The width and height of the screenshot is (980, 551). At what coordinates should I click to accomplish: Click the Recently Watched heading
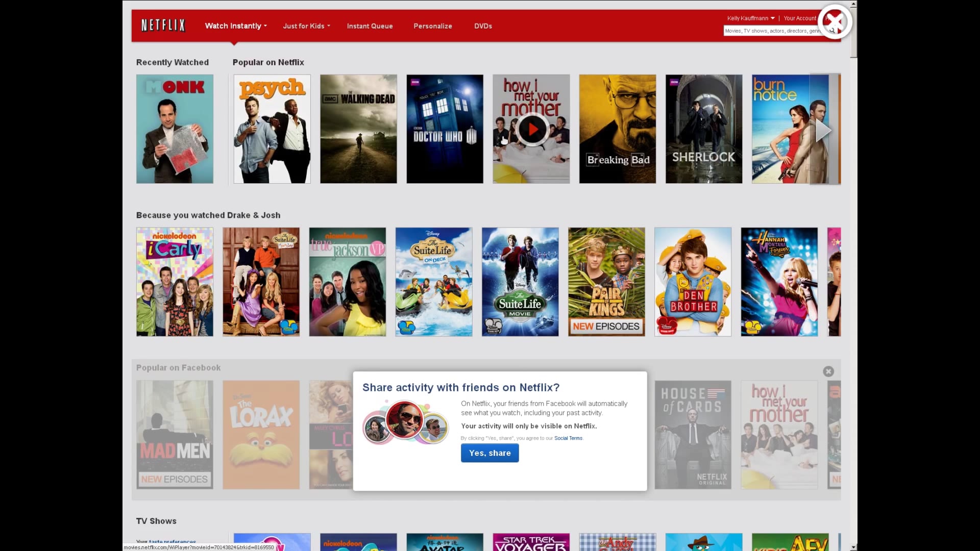pos(172,62)
